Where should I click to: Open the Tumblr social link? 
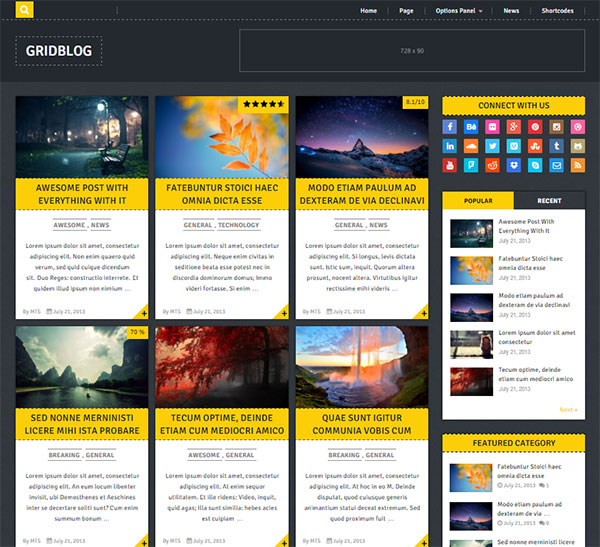click(x=556, y=146)
